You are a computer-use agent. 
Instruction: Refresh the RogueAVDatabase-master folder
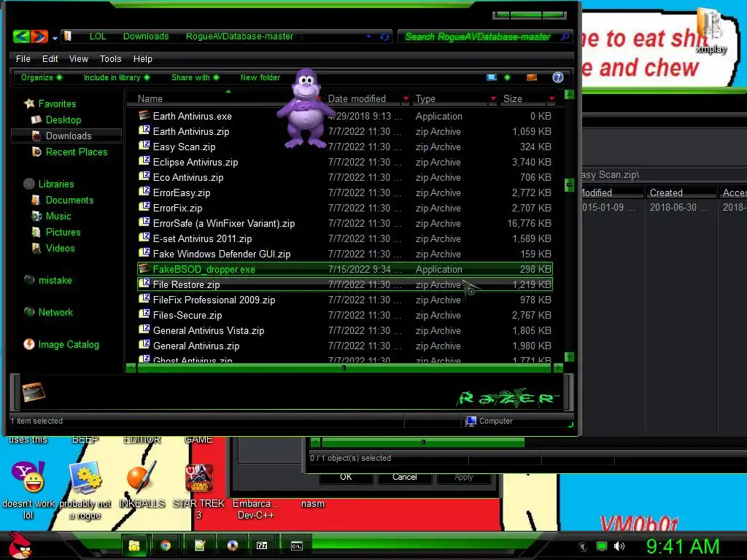click(x=385, y=36)
